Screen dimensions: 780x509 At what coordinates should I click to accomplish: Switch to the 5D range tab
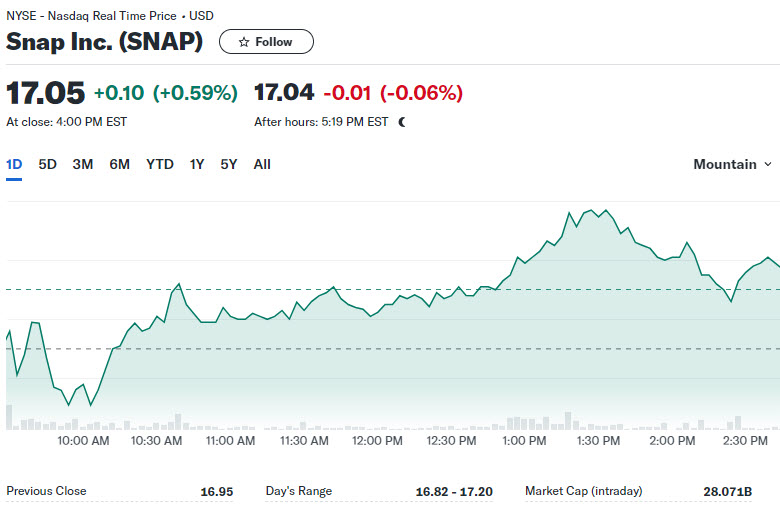pos(48,164)
